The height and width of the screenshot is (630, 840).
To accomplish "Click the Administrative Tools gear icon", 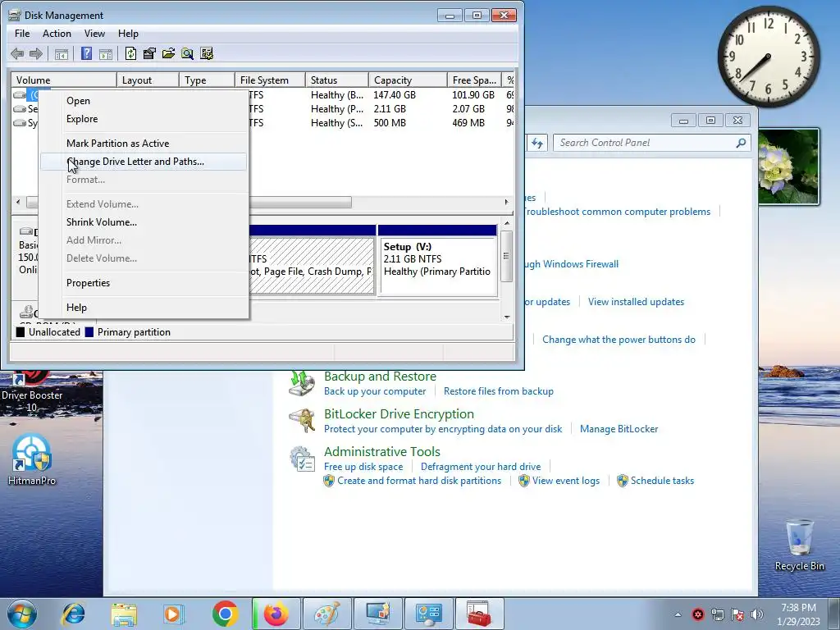I will click(x=302, y=459).
